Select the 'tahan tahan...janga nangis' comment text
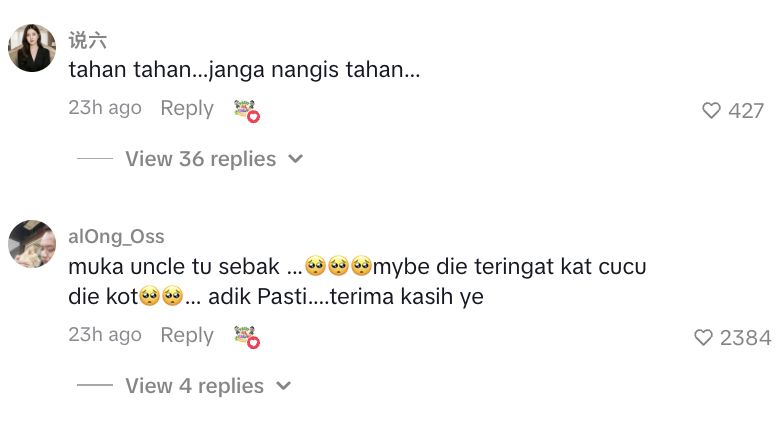The image size is (782, 442). pos(243,72)
